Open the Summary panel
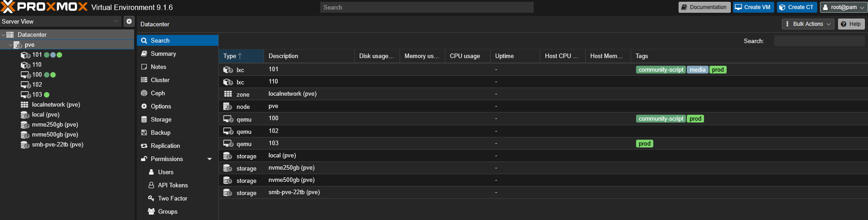The height and width of the screenshot is (220, 868). [178, 54]
